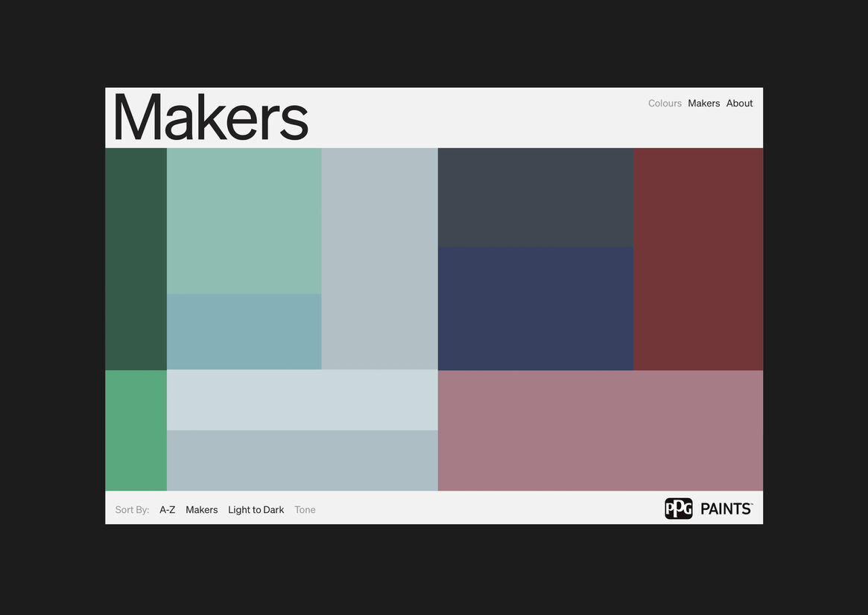This screenshot has height=615, width=868.
Task: Sort colours by A-Z
Action: 167,510
